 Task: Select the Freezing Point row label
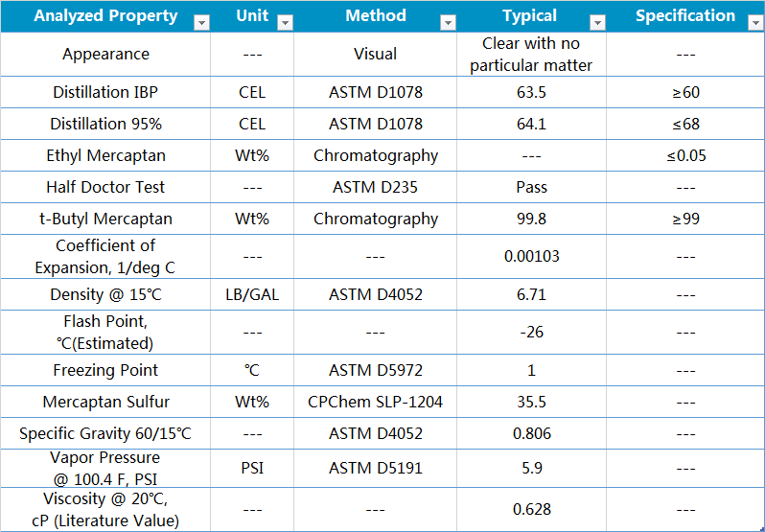(105, 370)
